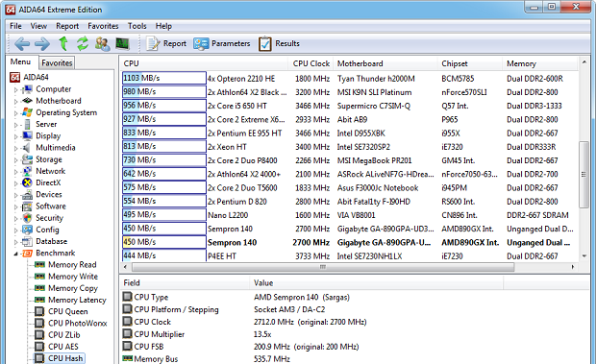Open the Results toolbar button
596x364 pixels.
pos(279,43)
